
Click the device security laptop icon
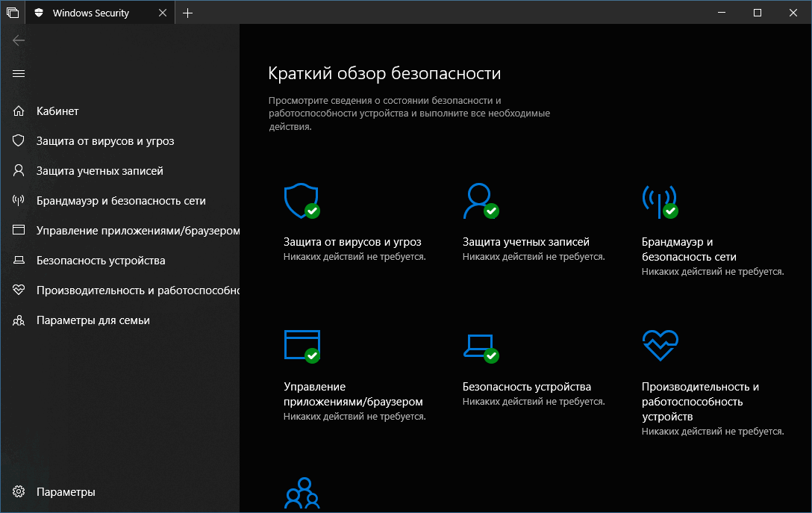pos(481,345)
